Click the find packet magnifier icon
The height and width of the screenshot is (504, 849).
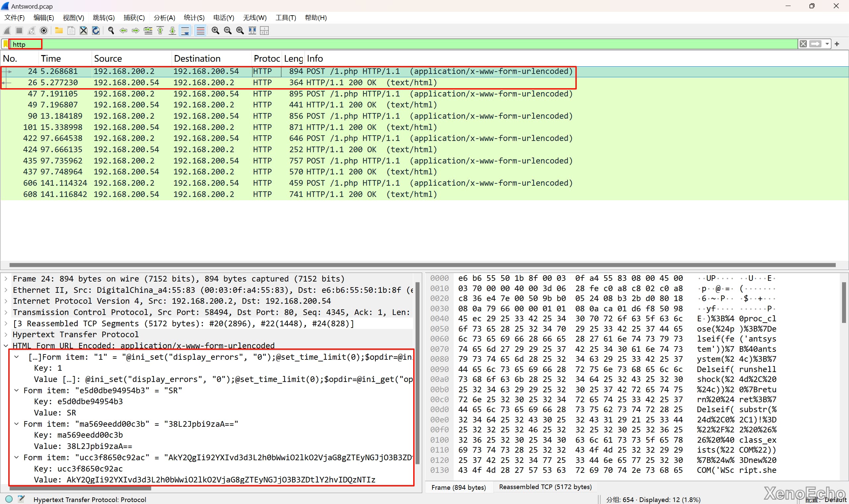[x=111, y=31]
